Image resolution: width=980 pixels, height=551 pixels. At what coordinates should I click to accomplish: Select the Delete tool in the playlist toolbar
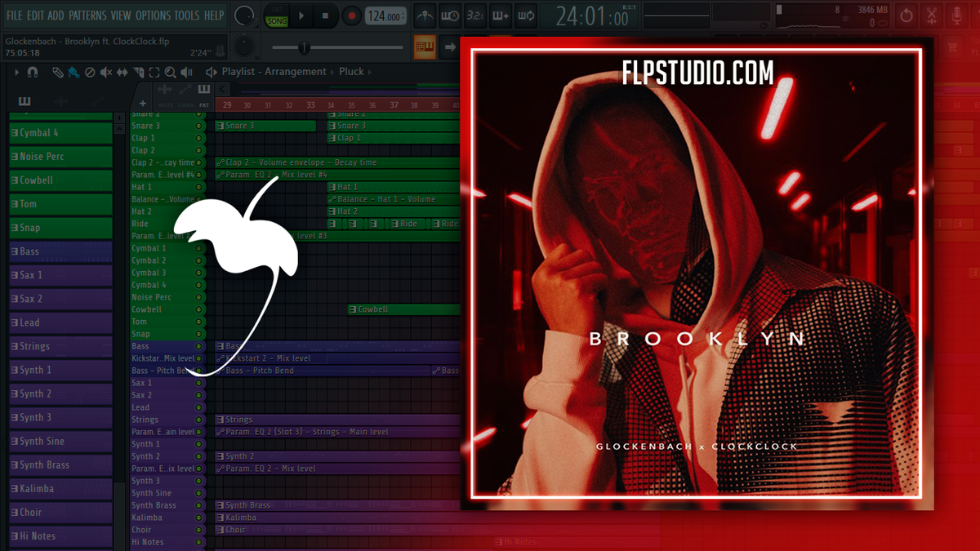pos(90,72)
